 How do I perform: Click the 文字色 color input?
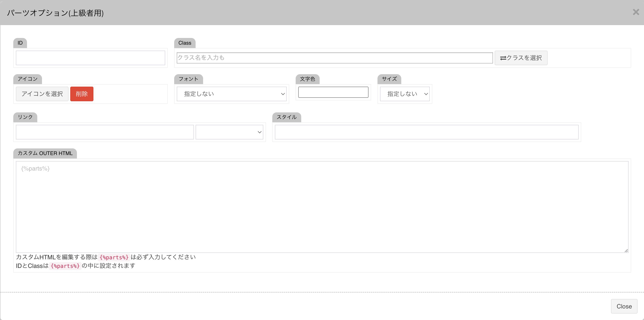tap(333, 92)
